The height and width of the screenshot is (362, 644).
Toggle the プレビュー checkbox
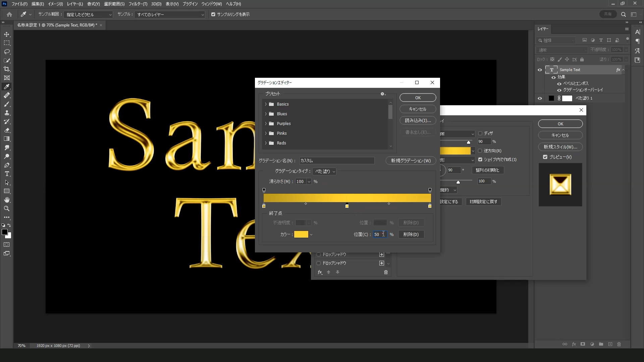pyautogui.click(x=545, y=157)
